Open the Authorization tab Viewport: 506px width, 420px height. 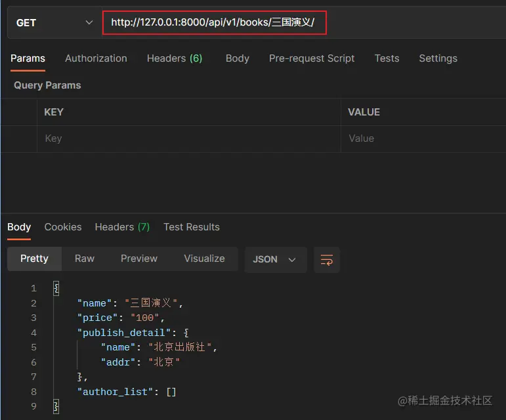click(96, 58)
